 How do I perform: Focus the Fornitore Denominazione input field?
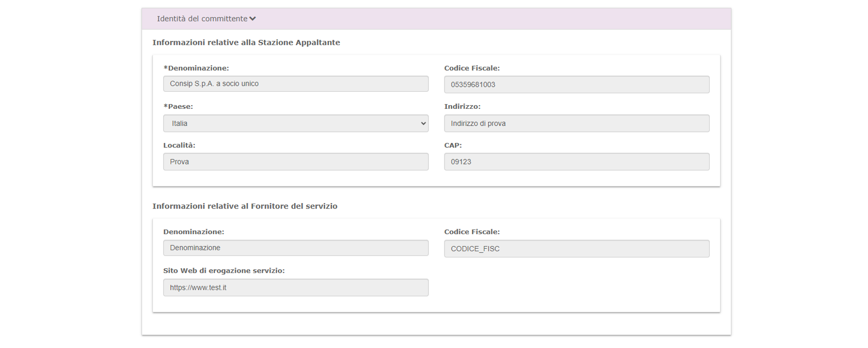[296, 248]
